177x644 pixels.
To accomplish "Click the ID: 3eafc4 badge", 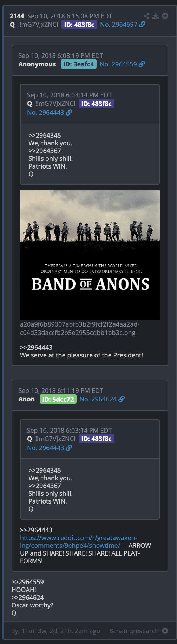I will click(79, 64).
